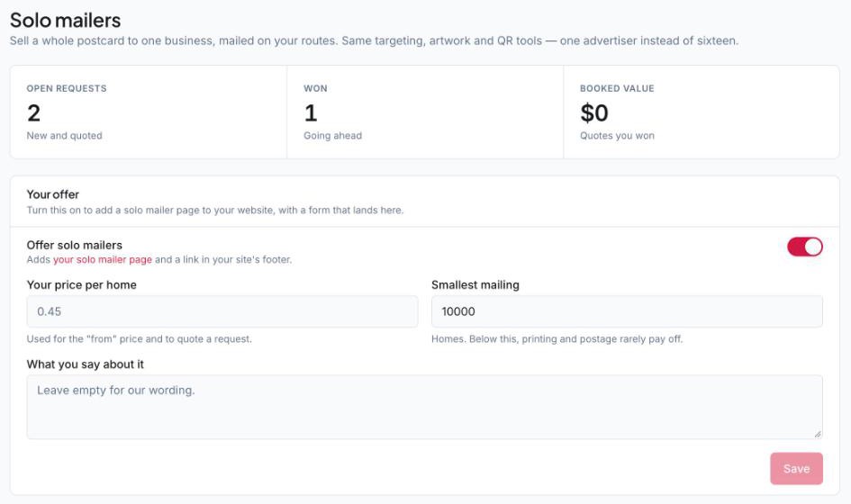Viewport: 851px width, 504px height.
Task: Click the 'WON' card label
Action: (x=315, y=88)
